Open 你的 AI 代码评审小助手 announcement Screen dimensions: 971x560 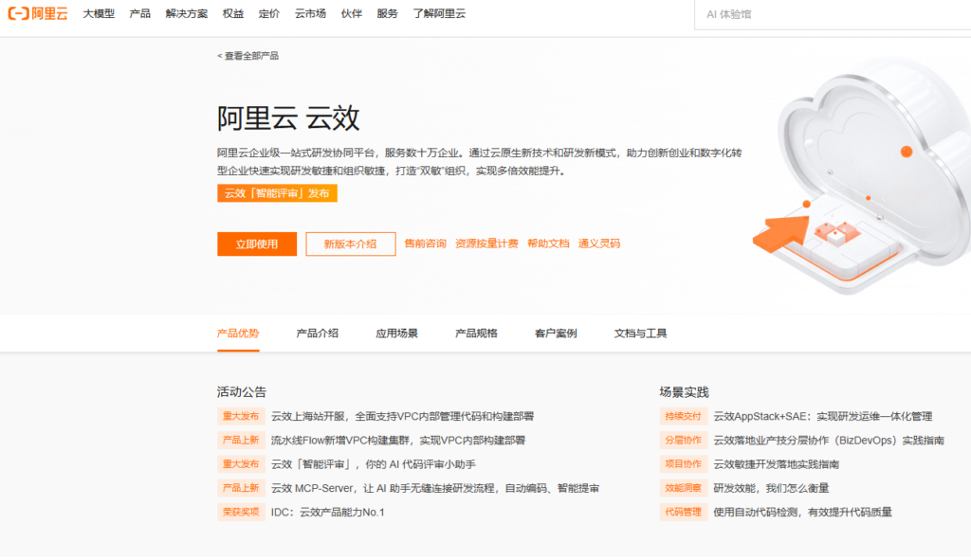pyautogui.click(x=374, y=464)
